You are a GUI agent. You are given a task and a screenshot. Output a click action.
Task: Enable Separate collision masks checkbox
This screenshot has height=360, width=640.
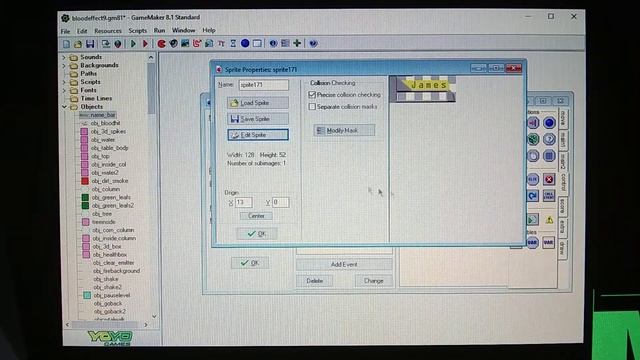point(312,107)
